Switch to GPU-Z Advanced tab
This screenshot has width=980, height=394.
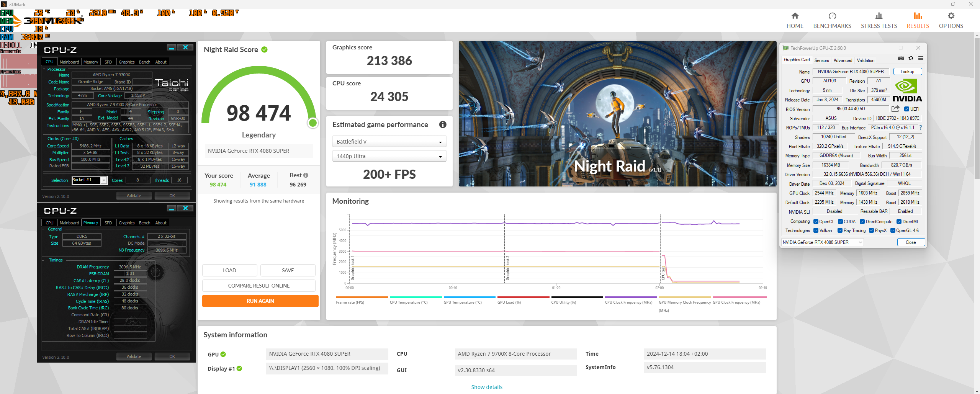tap(843, 60)
